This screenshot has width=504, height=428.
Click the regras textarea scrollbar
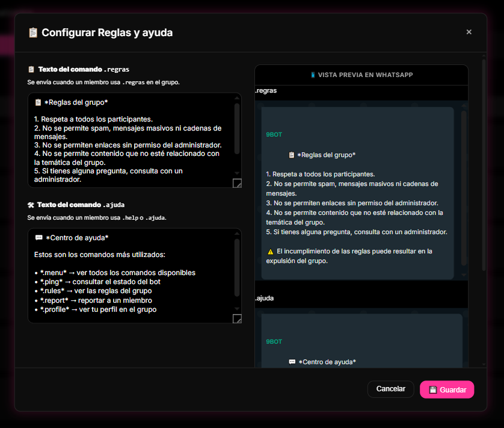pyautogui.click(x=237, y=129)
